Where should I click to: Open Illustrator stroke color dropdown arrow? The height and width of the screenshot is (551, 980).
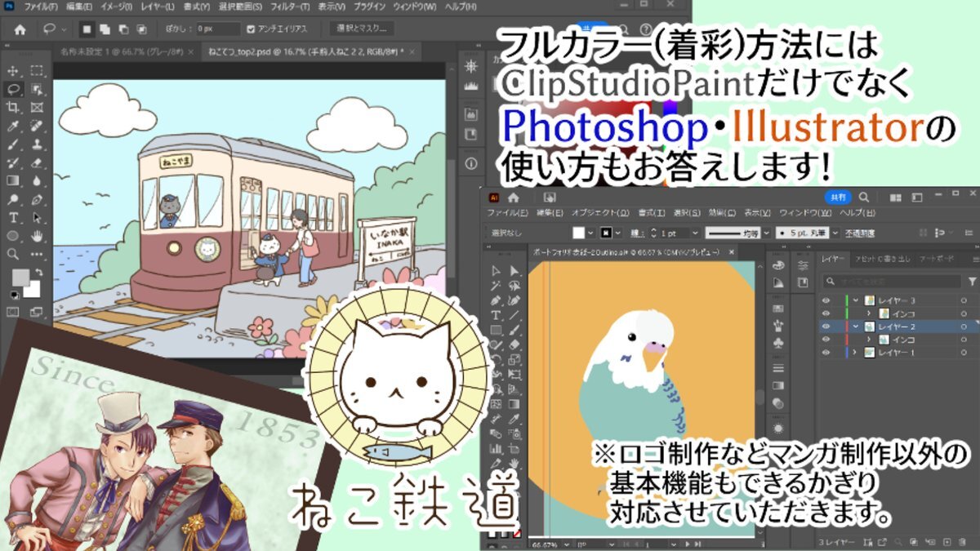619,233
